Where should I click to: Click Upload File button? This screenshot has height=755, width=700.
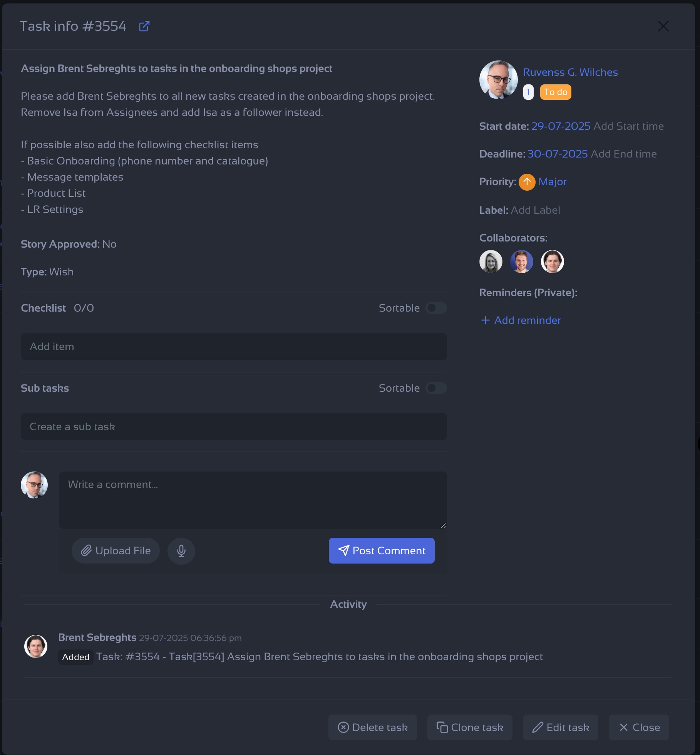coord(116,551)
